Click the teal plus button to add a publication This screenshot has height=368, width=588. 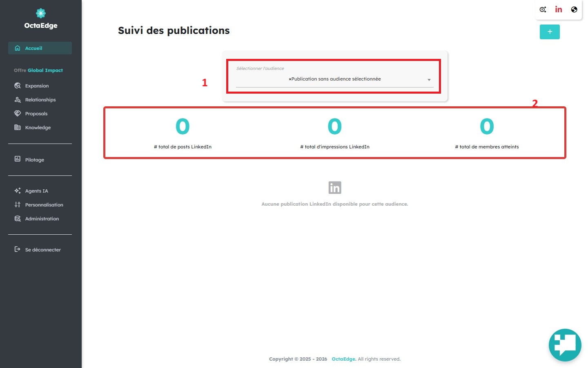tap(550, 32)
